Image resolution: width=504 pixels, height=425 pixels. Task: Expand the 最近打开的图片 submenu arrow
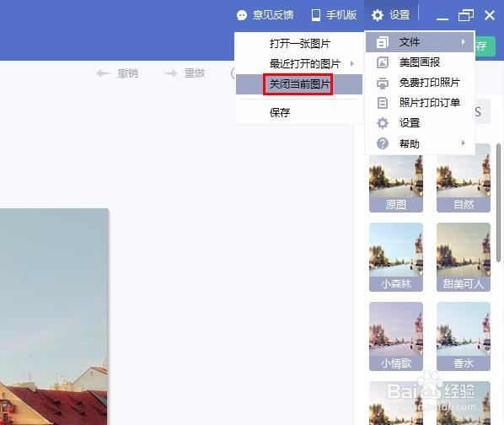tap(352, 63)
